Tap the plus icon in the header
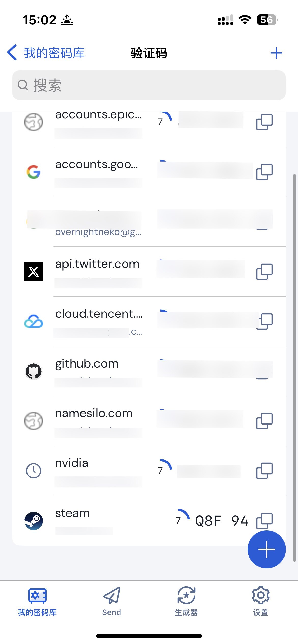Image resolution: width=298 pixels, height=644 pixels. pyautogui.click(x=276, y=53)
